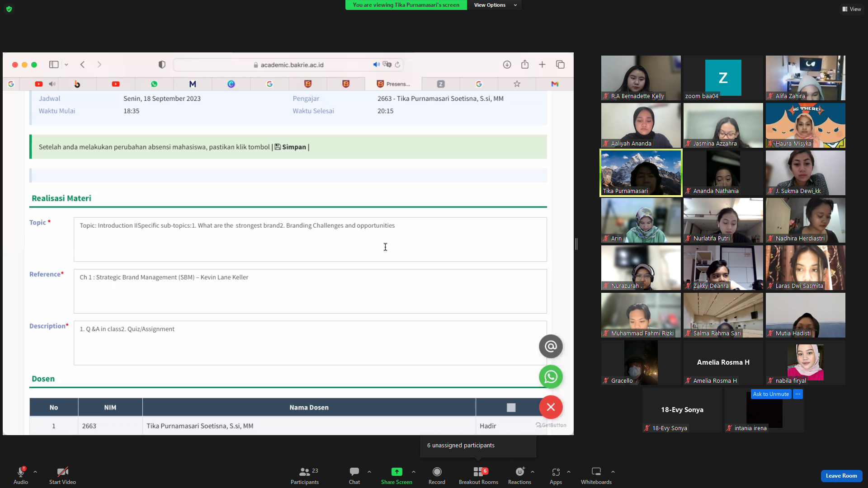Click Ask to Unmute button
868x488 pixels.
tap(771, 394)
